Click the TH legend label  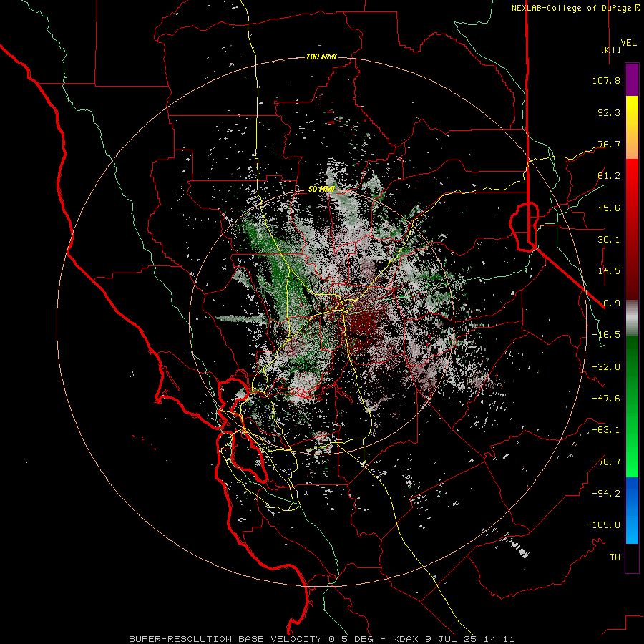point(615,557)
